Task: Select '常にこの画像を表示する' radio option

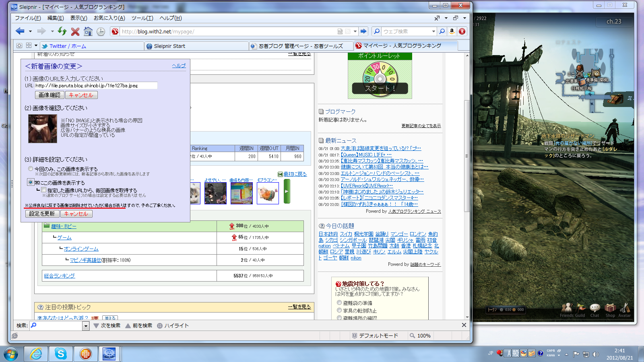Action: 31,182
